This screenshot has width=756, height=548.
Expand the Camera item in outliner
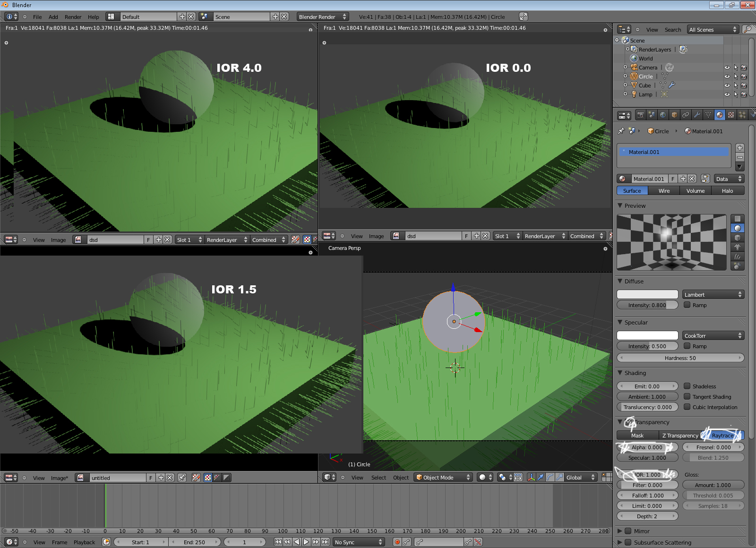click(625, 67)
